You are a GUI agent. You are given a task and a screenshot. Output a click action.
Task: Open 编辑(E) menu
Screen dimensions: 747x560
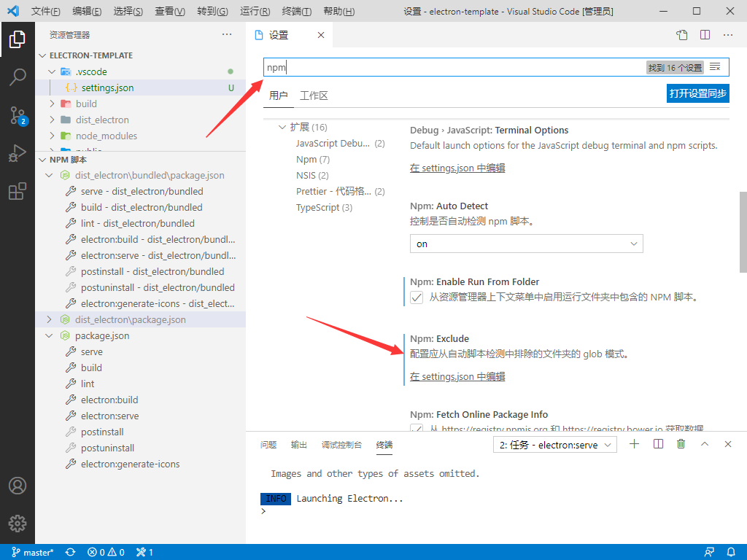coord(87,12)
